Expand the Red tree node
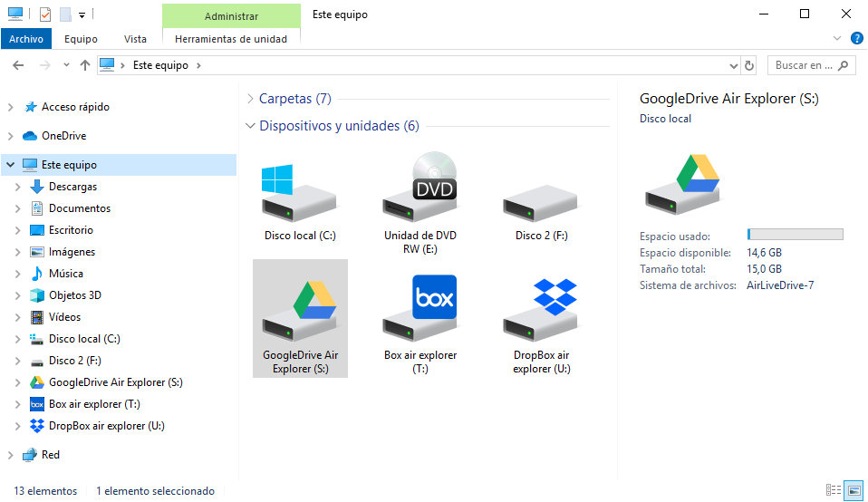Viewport: 868px width, 502px height. [x=11, y=455]
